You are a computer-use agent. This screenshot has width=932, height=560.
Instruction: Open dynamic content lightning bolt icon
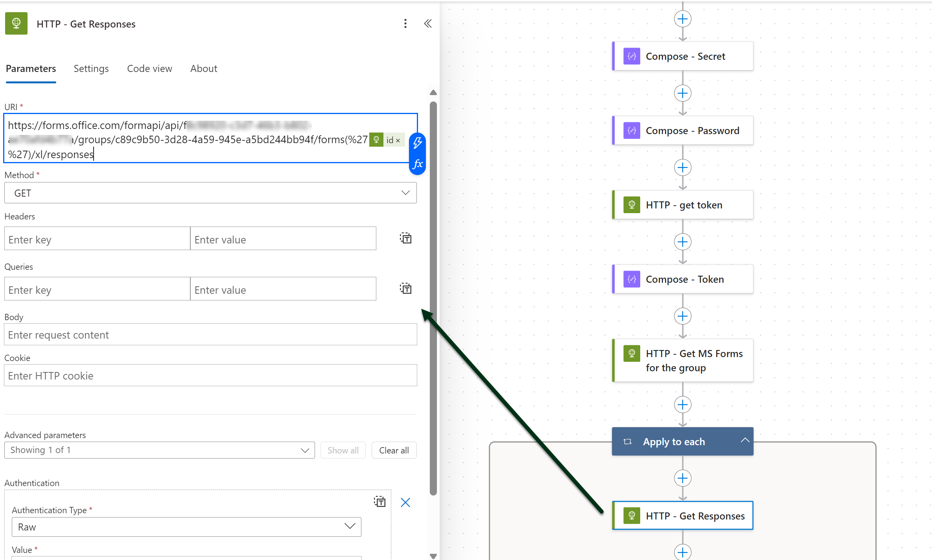tap(417, 143)
